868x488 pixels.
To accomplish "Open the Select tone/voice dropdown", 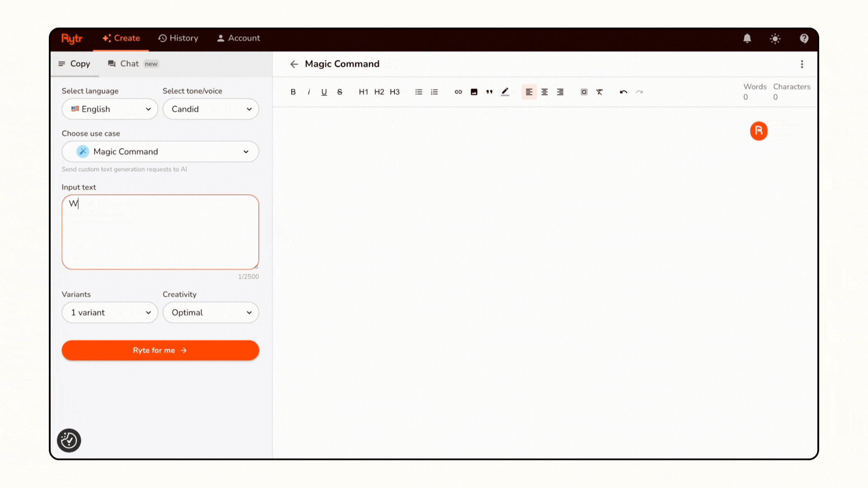I will pyautogui.click(x=211, y=109).
